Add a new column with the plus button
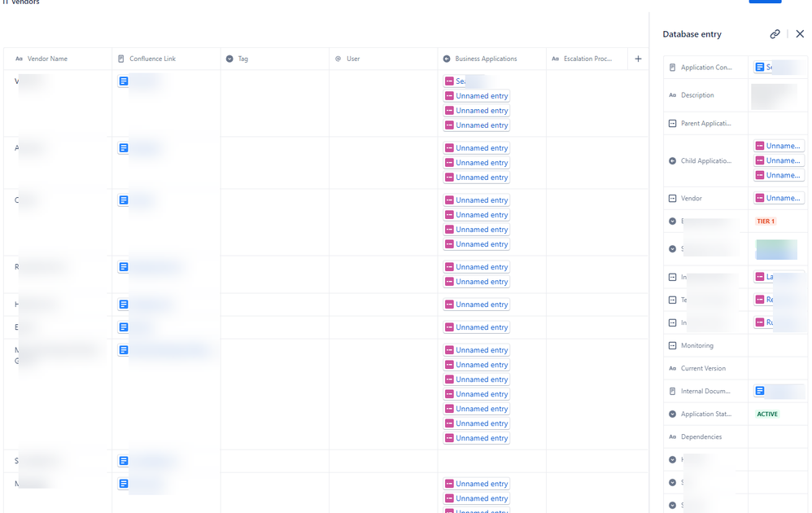Screen dimensions: 812x513 [639, 59]
